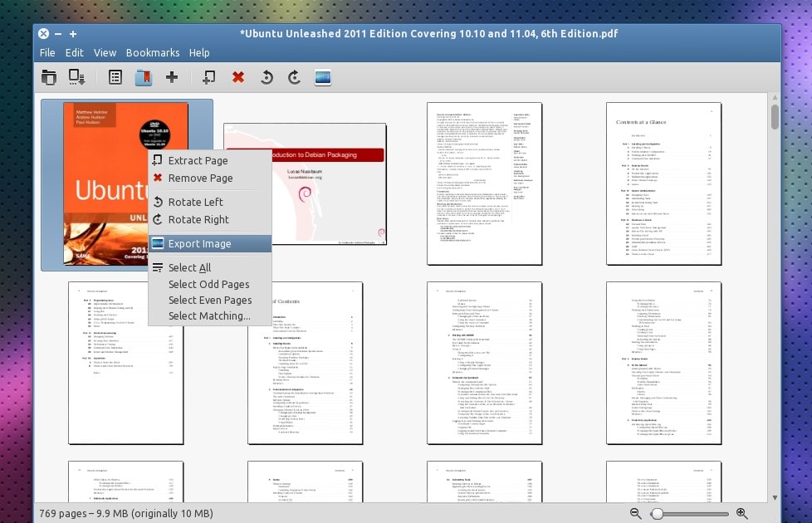The image size is (812, 523).
Task: Click the Save toolbar icon with down arrow
Action: click(x=76, y=77)
